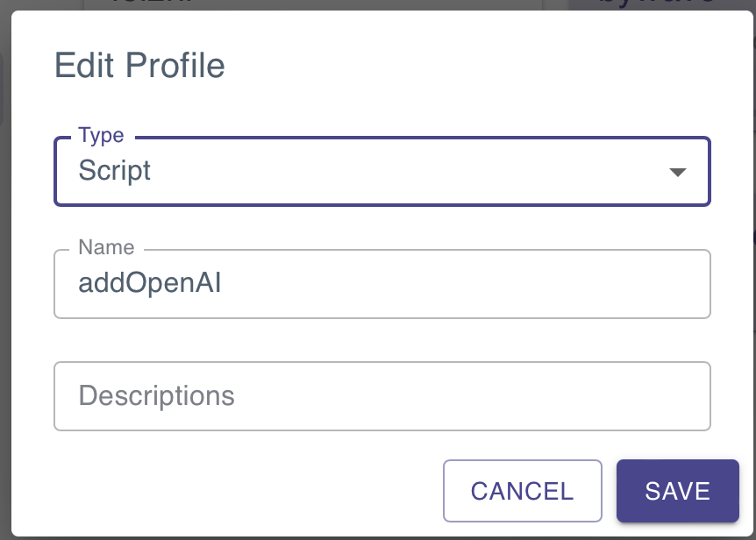Click dimmed overlay below the dialog
This screenshot has width=756, height=540.
[378, 538]
